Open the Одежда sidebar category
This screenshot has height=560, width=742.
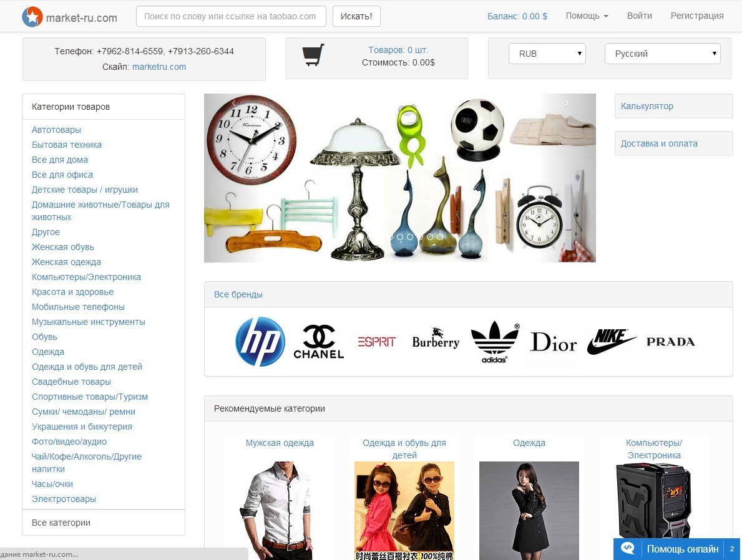(x=48, y=352)
